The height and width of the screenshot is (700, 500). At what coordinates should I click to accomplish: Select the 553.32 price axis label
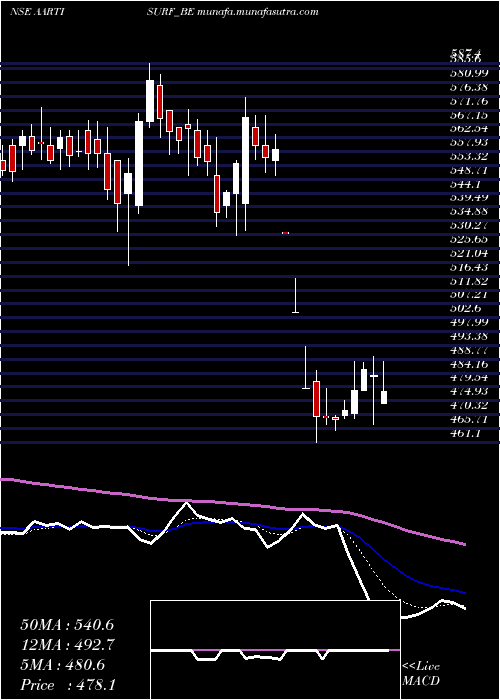pos(471,156)
